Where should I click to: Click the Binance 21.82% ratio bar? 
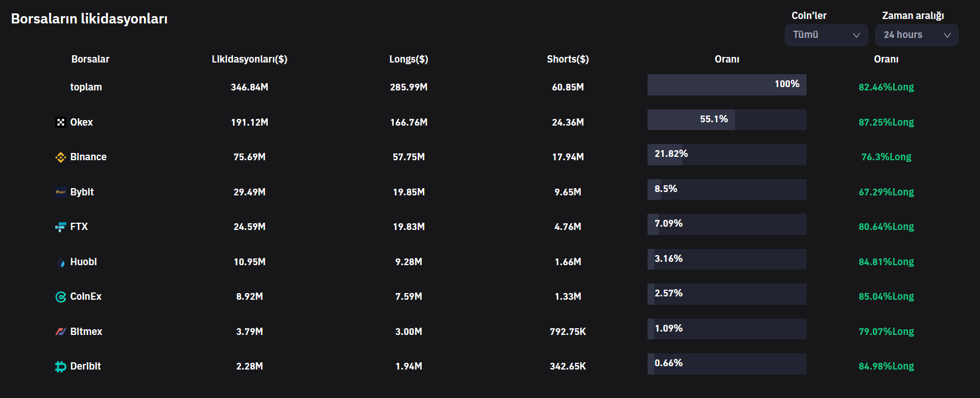click(x=726, y=155)
